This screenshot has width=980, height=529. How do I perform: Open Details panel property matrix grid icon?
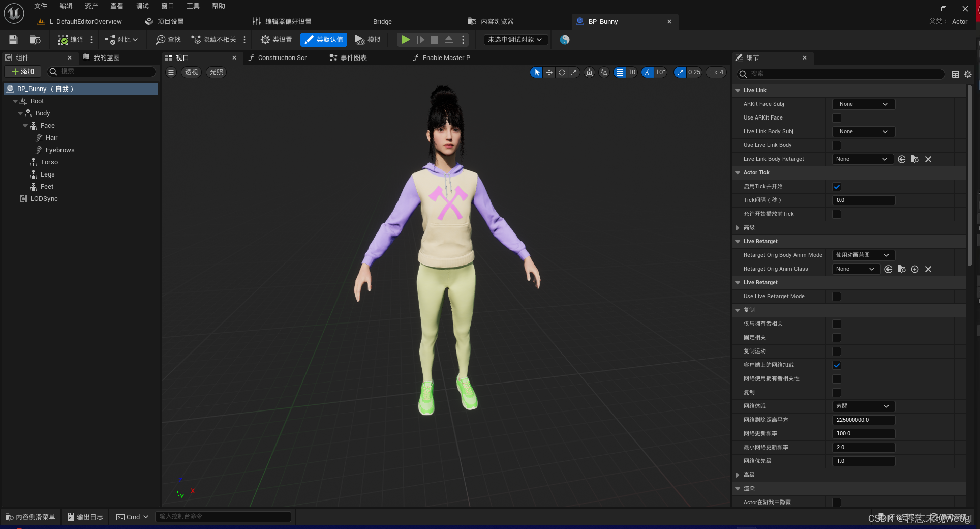(x=956, y=74)
